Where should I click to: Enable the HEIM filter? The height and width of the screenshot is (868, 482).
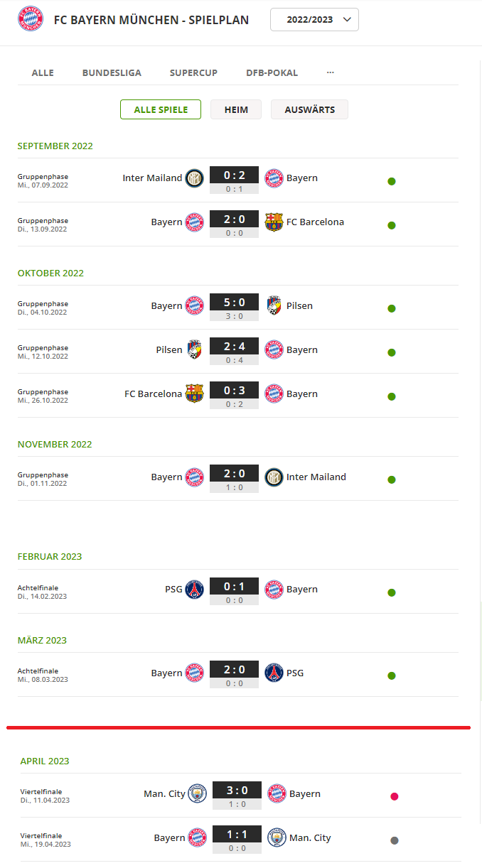tap(235, 109)
